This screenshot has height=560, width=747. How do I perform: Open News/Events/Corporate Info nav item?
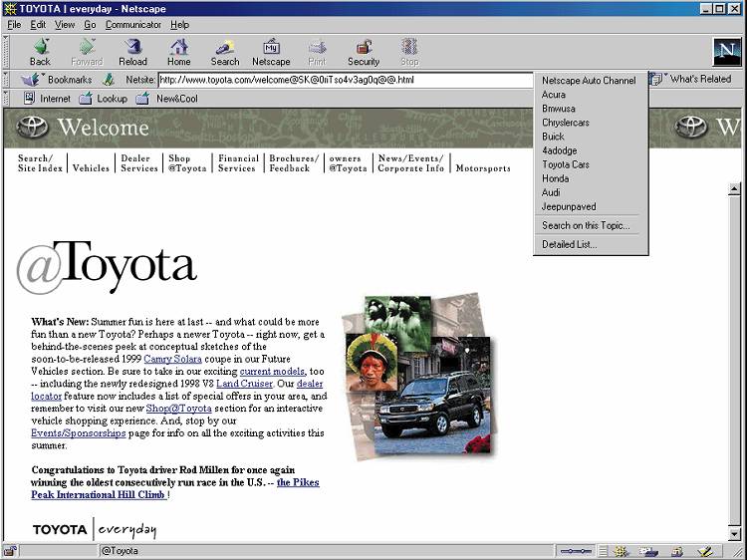[x=410, y=163]
